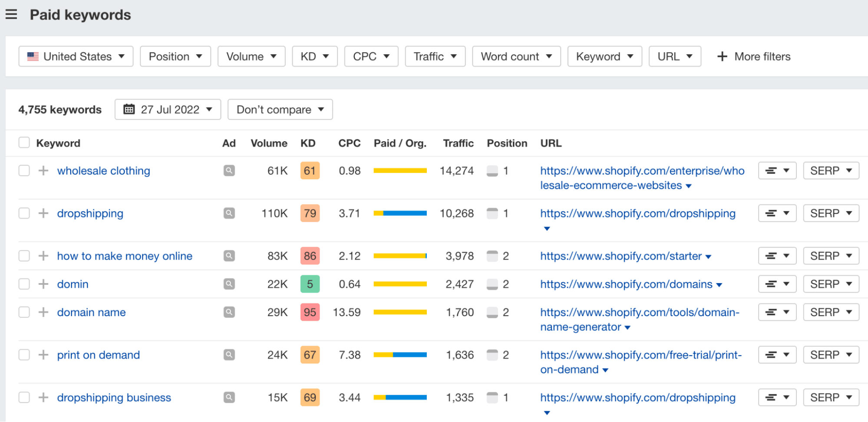This screenshot has width=868, height=422.
Task: Check the dropshipping business row checkbox
Action: click(24, 397)
